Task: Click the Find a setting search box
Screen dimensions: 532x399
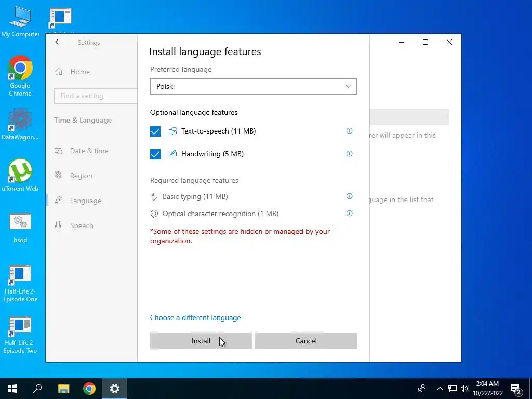Action: (x=96, y=96)
